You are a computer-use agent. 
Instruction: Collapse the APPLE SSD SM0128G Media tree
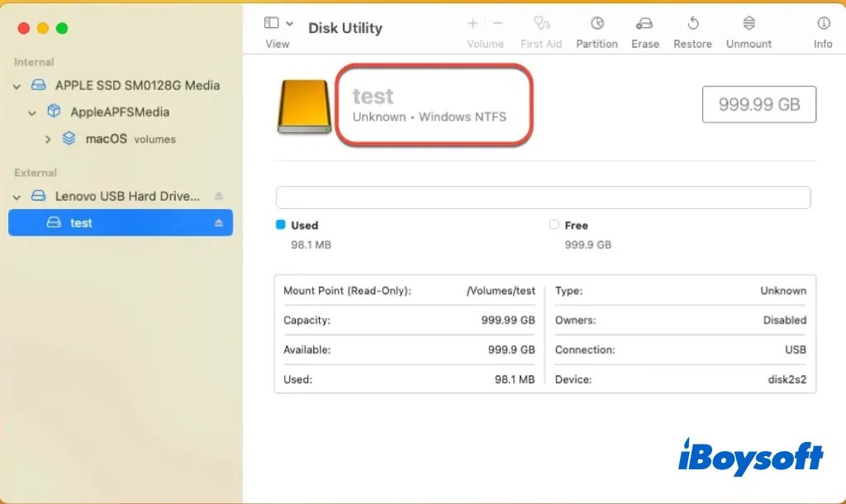(x=17, y=86)
